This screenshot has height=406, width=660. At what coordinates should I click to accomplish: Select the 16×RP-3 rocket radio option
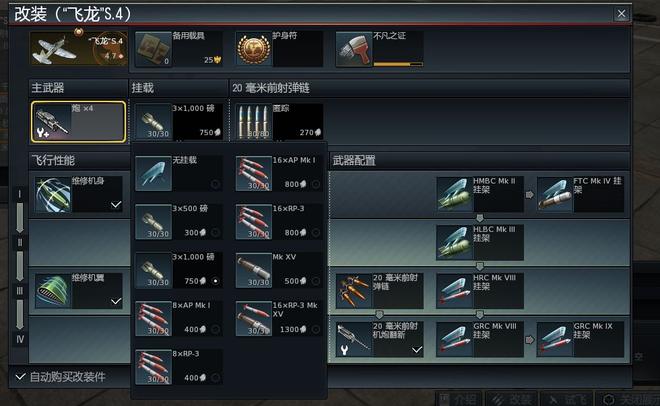point(316,232)
